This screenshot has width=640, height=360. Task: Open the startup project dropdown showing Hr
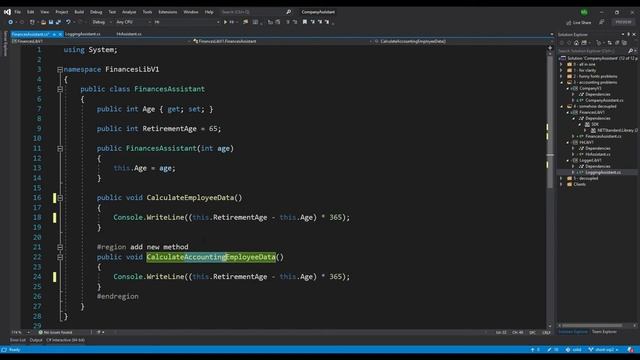click(187, 22)
